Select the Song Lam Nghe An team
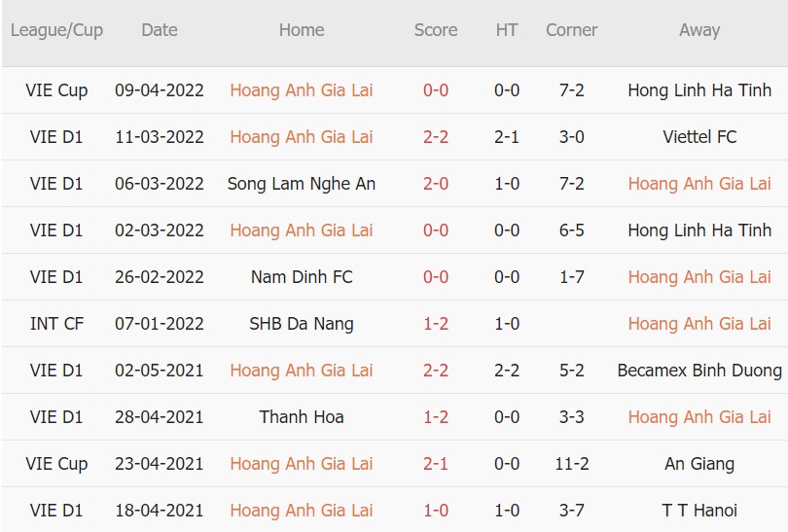Screen dimensions: 788x532 pos(302,184)
